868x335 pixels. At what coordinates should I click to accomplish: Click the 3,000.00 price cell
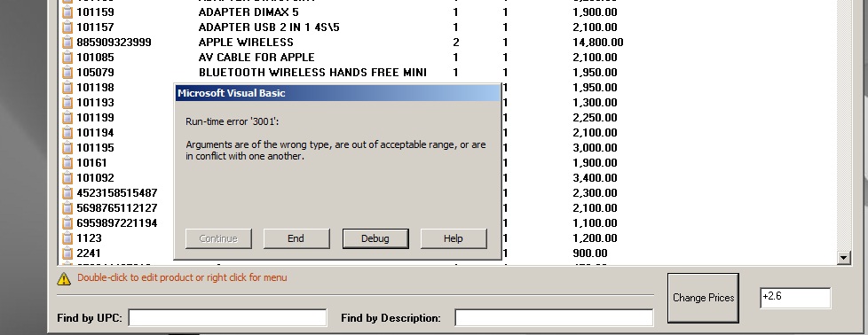pyautogui.click(x=596, y=148)
